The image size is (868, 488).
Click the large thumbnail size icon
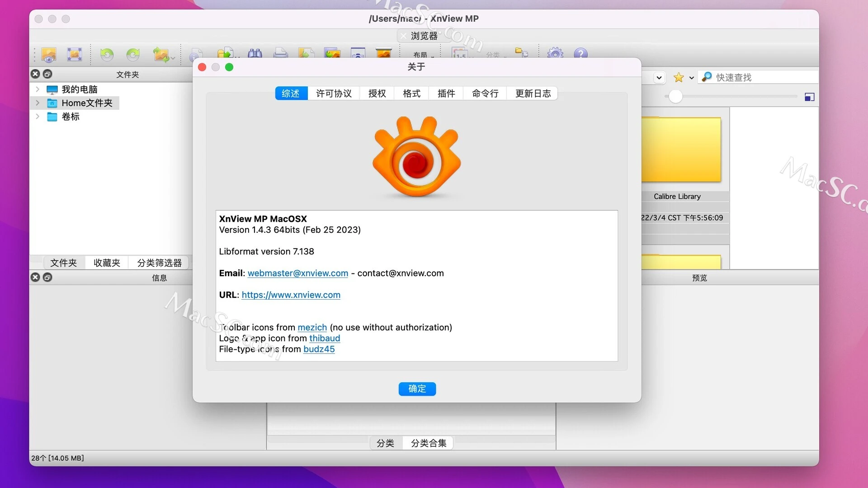[809, 97]
